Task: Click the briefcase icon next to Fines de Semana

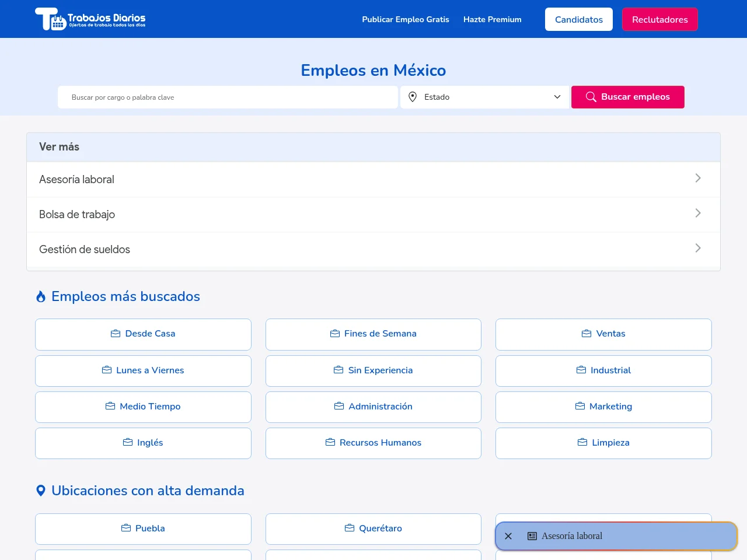Action: point(335,334)
